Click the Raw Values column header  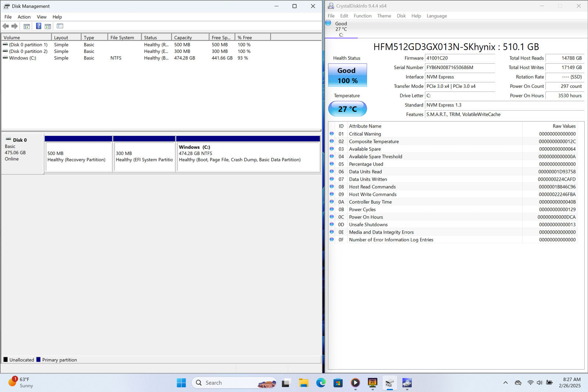pos(550,126)
